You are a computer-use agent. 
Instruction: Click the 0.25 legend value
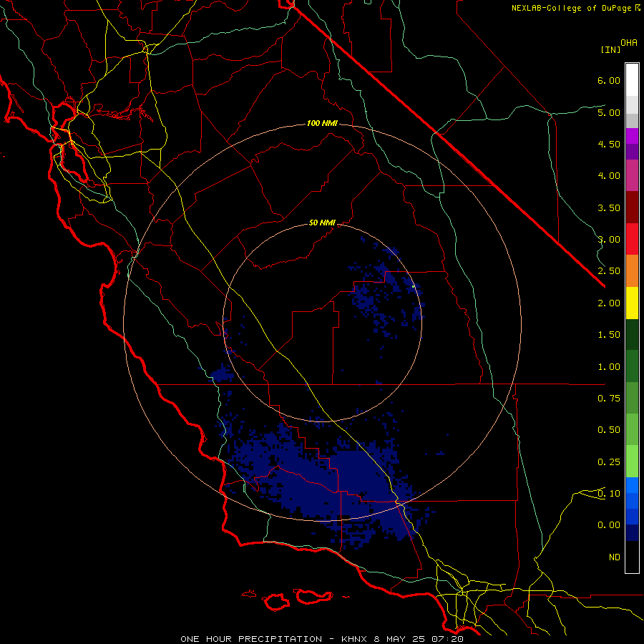click(x=609, y=462)
